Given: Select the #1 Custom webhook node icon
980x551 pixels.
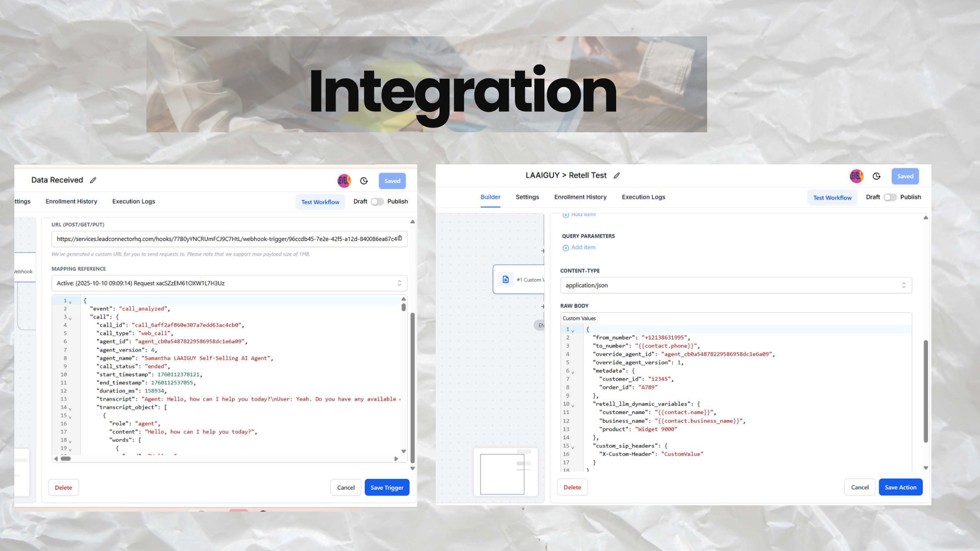Looking at the screenshot, I should (x=506, y=280).
